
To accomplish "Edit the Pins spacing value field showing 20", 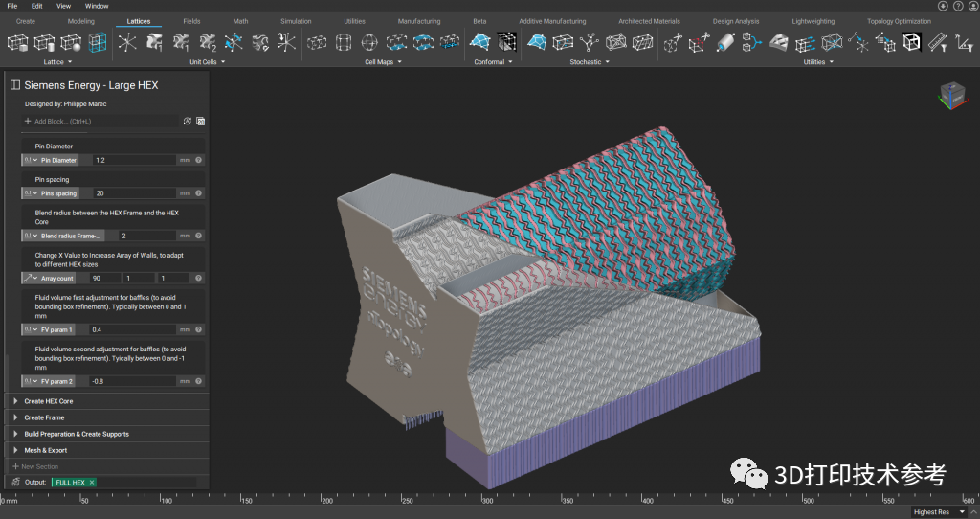I will (x=134, y=193).
